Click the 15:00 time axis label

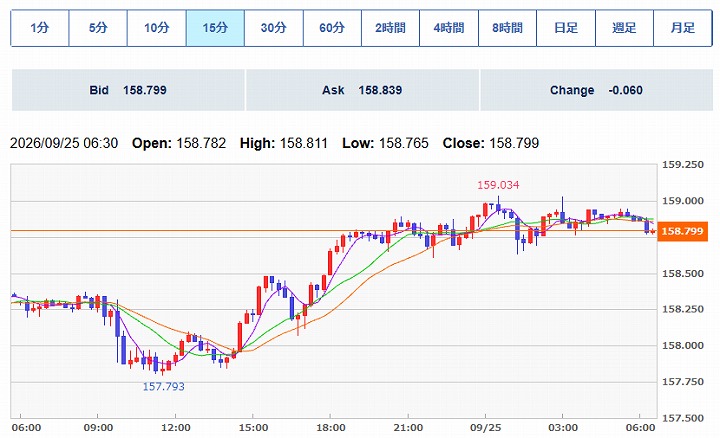[253, 428]
